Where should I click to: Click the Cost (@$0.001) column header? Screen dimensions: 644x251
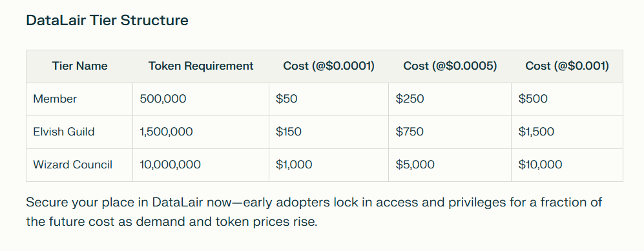566,66
